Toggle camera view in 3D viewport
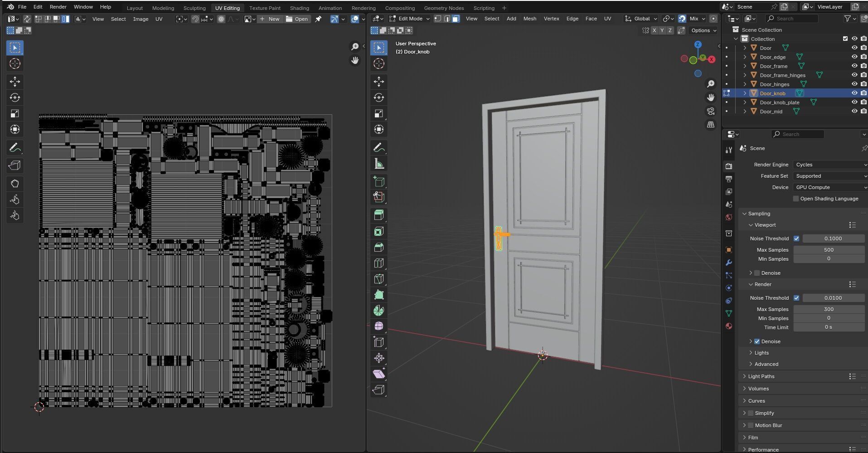This screenshot has width=868, height=453. click(x=711, y=111)
